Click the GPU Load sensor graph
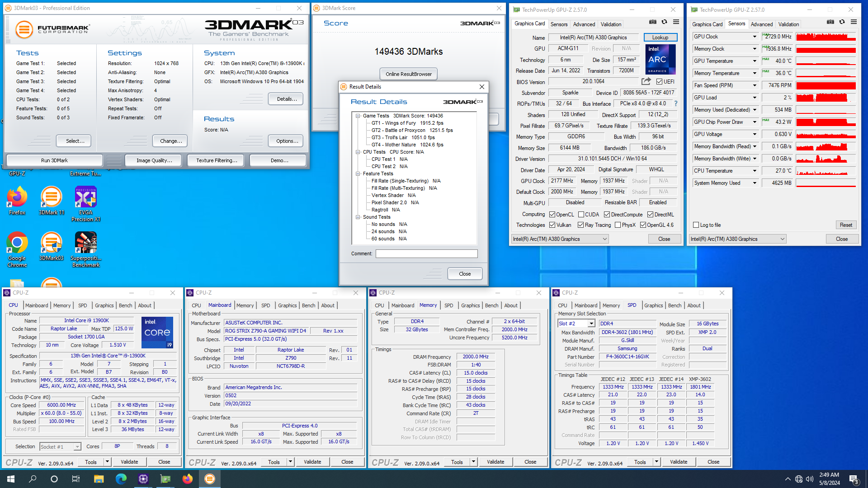 (826, 98)
